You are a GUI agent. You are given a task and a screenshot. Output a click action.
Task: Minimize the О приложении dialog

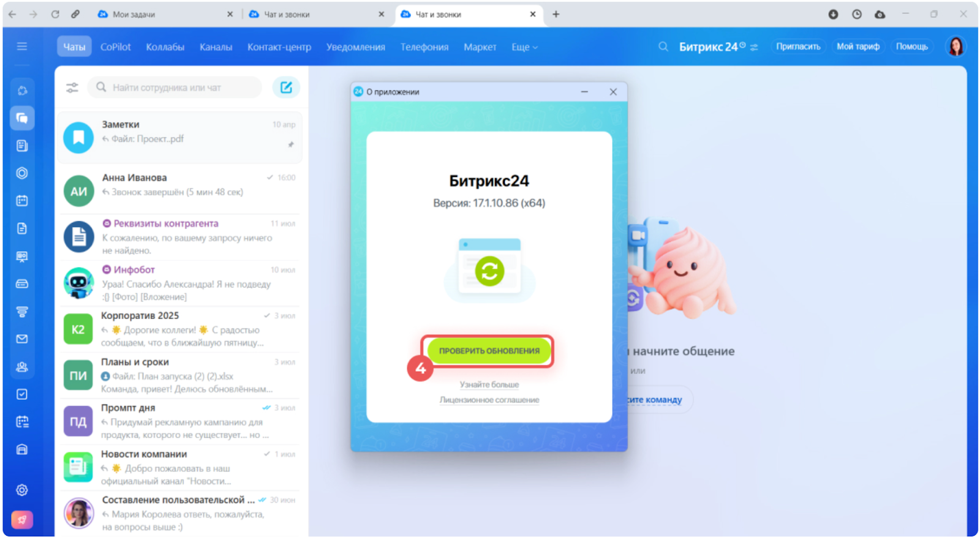coord(584,92)
